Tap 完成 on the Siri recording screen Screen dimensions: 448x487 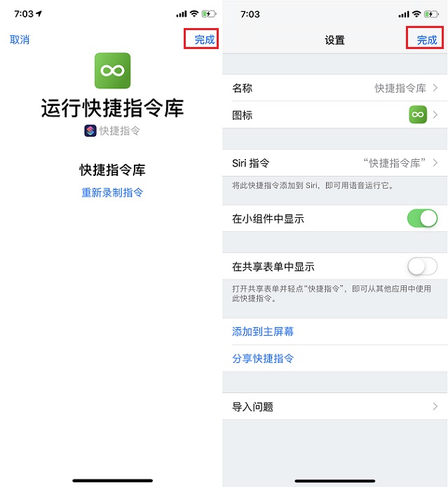(x=205, y=39)
